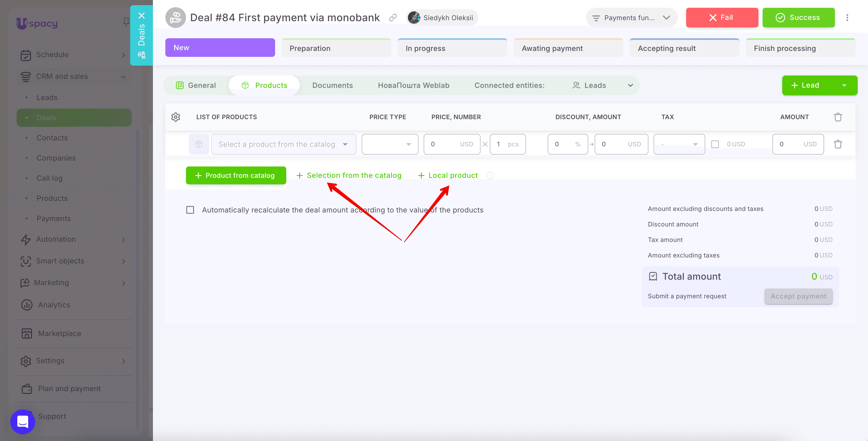This screenshot has height=441, width=868.
Task: Click the row amount USD field
Action: [x=798, y=144]
